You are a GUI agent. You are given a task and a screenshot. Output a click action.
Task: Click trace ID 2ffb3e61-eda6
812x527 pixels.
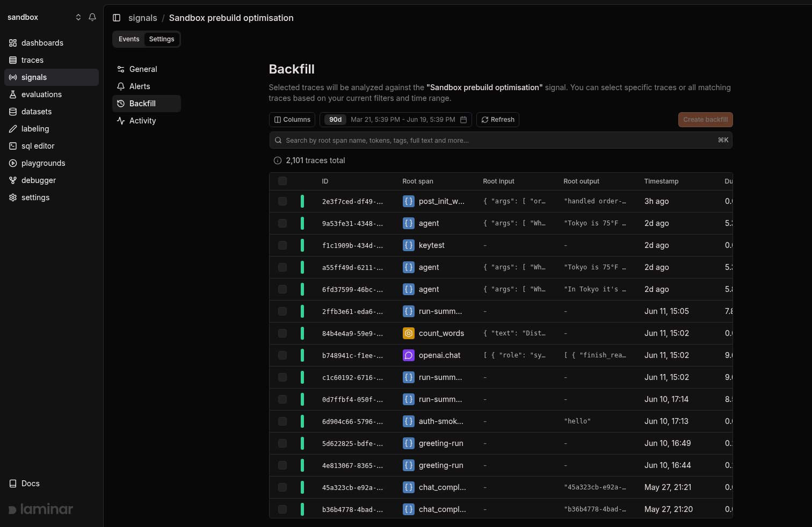(353, 311)
